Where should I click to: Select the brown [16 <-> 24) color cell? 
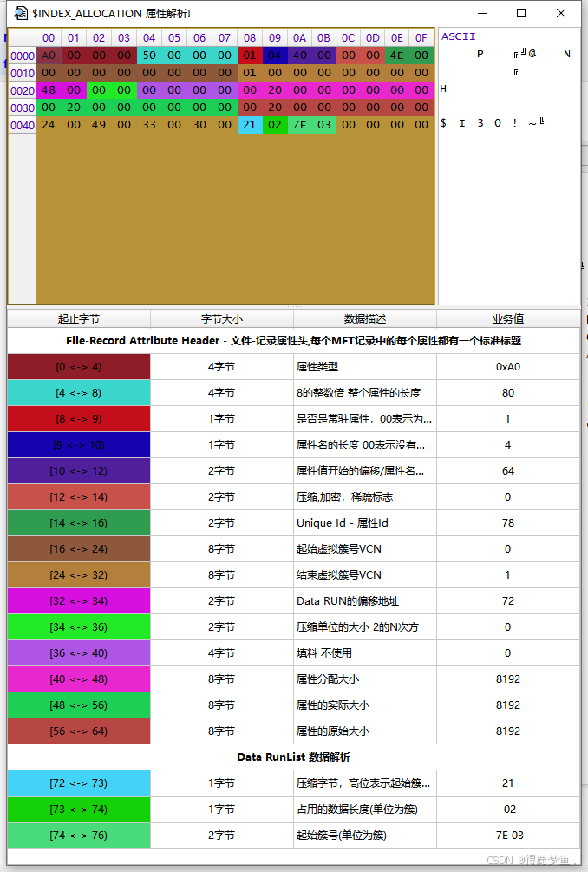(79, 549)
